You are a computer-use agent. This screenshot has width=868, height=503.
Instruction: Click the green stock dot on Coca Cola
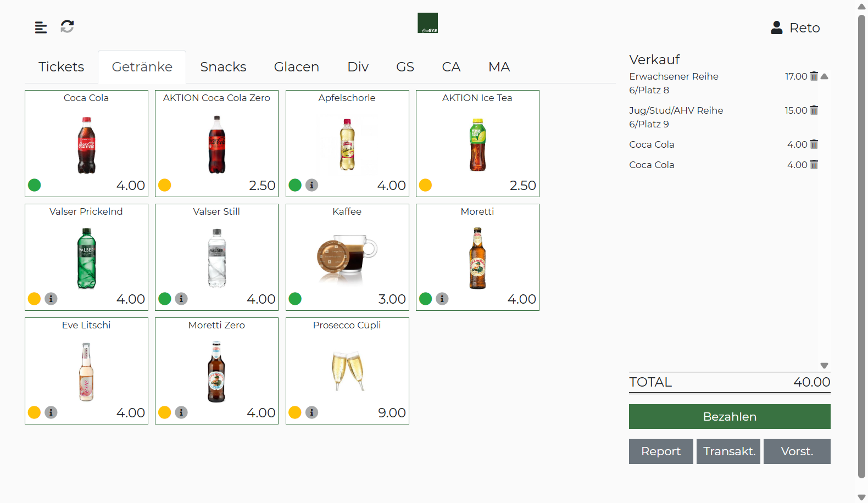point(34,185)
